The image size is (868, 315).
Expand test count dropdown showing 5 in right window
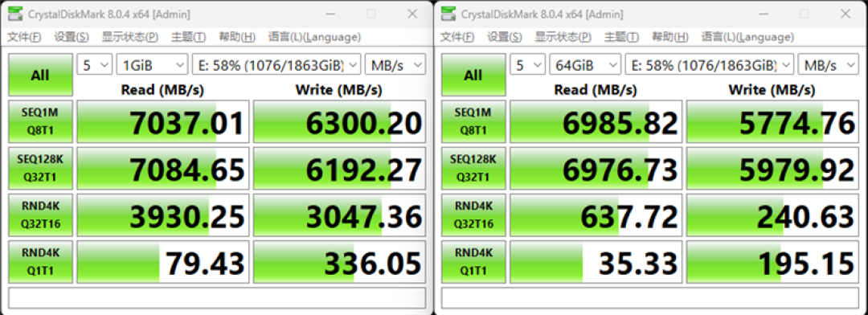click(x=527, y=65)
